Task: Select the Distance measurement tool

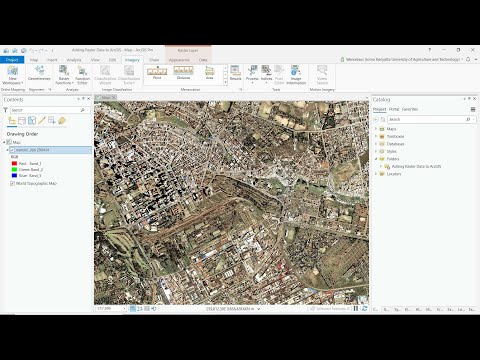Action: pyautogui.click(x=183, y=73)
